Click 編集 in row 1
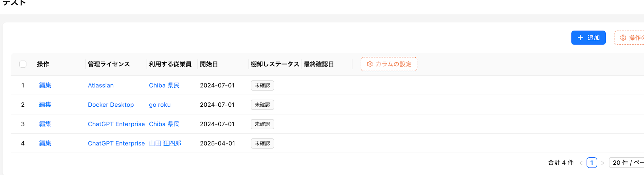644x175 pixels. (x=45, y=85)
